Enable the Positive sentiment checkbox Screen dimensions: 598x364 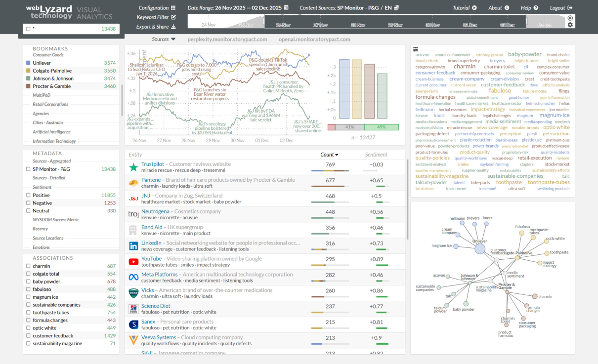pyautogui.click(x=28, y=196)
